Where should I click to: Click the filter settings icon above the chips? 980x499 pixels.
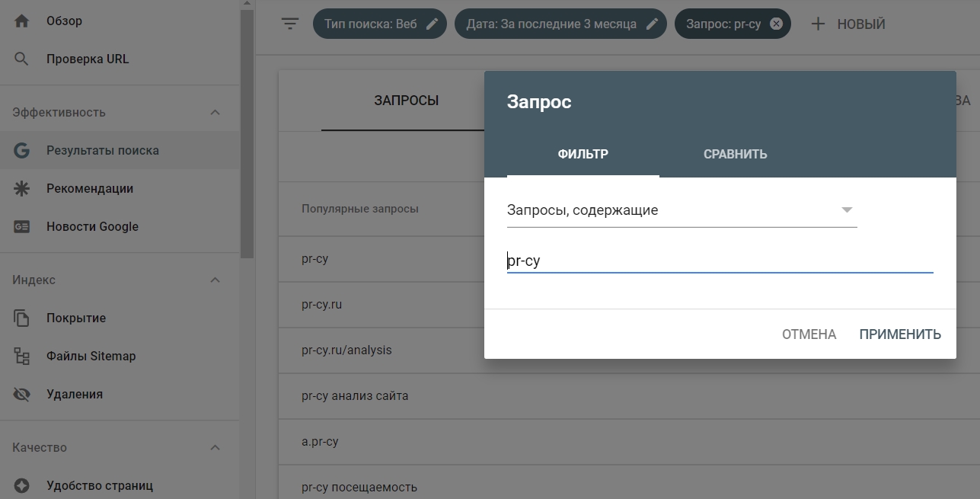point(290,24)
